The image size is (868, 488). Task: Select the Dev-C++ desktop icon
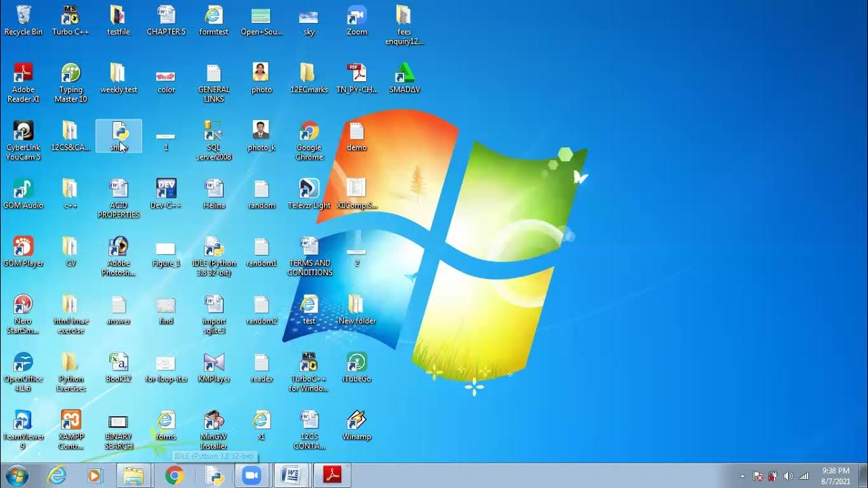coord(166,194)
